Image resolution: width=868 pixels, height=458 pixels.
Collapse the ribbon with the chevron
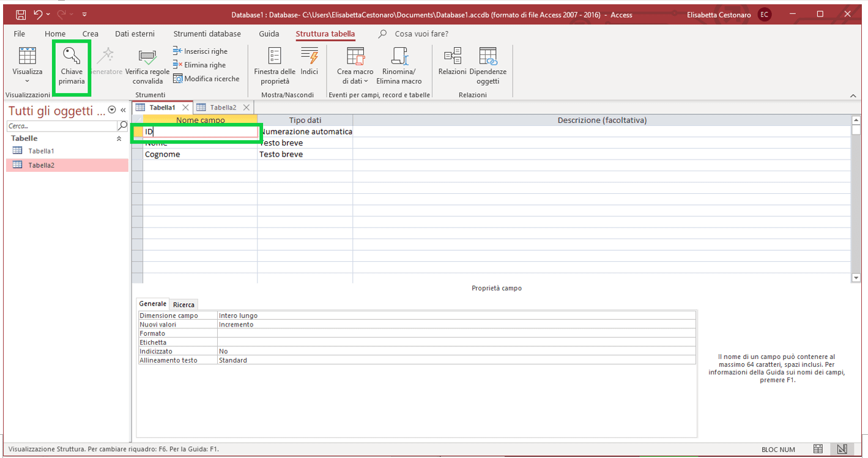tap(853, 95)
